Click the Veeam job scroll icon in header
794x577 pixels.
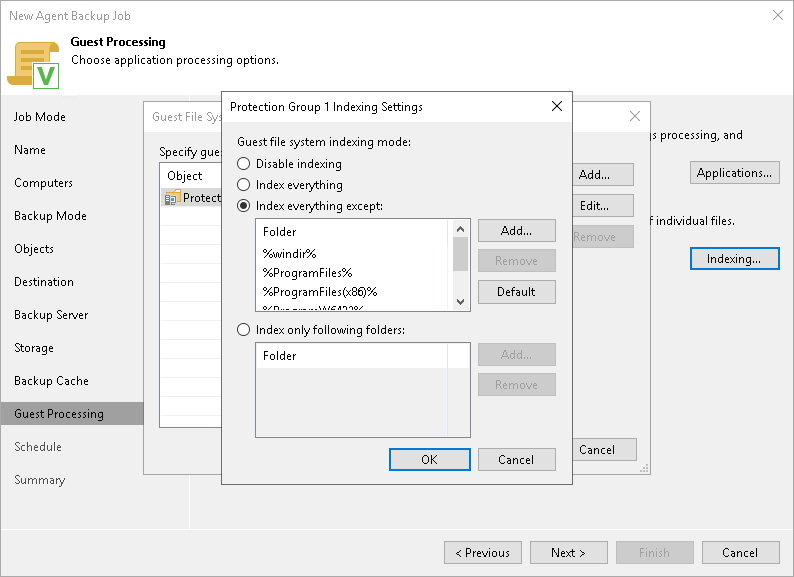tap(33, 65)
